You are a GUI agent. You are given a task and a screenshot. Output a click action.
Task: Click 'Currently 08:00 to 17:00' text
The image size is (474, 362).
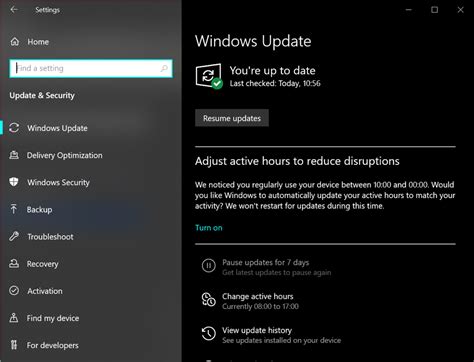point(260,306)
